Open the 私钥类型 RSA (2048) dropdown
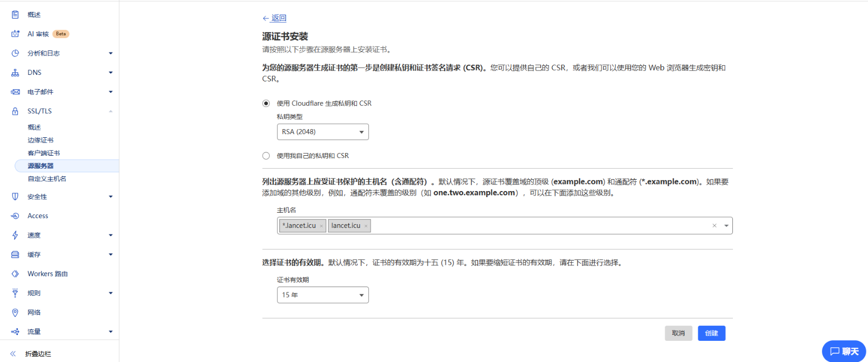Screen dimensions: 868x362 (322, 132)
